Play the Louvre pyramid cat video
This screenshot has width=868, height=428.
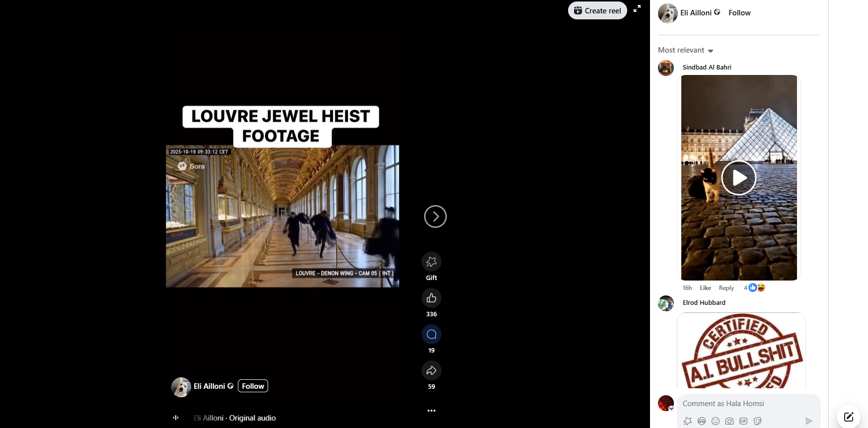coord(738,178)
